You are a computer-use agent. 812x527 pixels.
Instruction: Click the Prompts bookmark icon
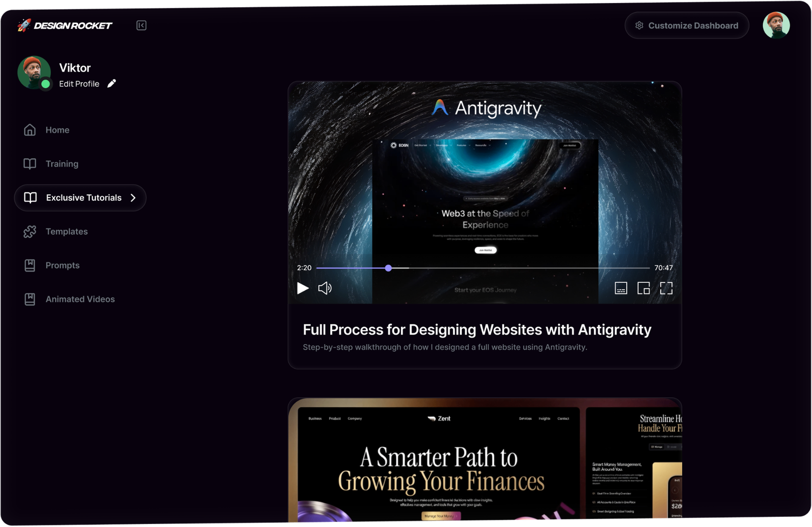[30, 265]
